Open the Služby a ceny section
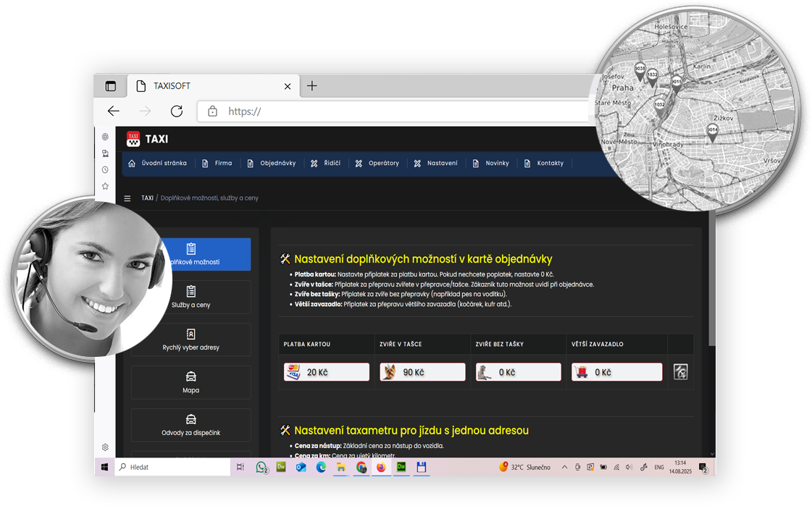Viewport: 812px width, 506px height. 191,297
